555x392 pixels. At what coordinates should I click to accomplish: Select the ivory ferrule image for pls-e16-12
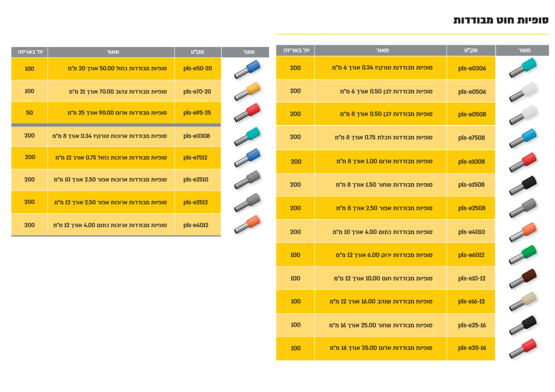523,302
